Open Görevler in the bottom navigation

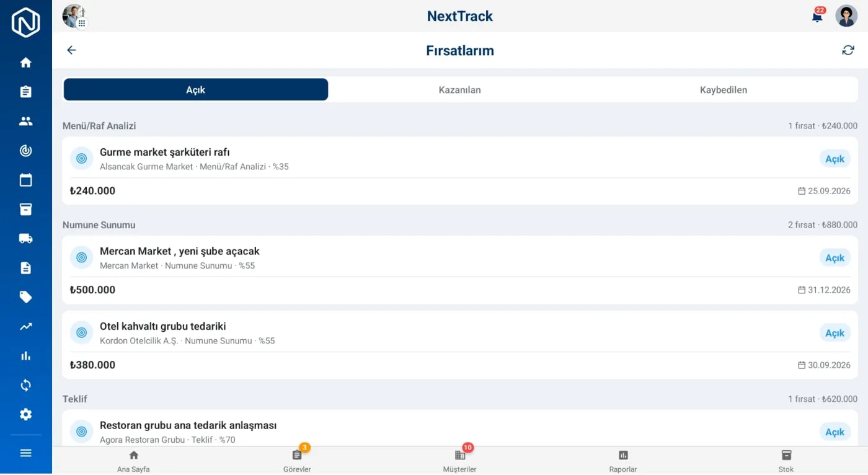[297, 461]
